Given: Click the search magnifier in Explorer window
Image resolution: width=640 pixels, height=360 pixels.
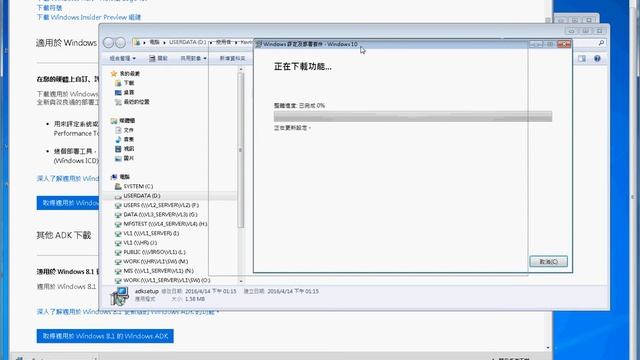Looking at the screenshot, I should click(601, 43).
